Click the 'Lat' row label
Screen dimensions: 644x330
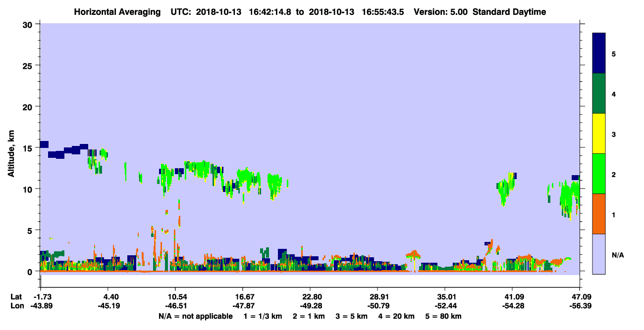point(16,297)
